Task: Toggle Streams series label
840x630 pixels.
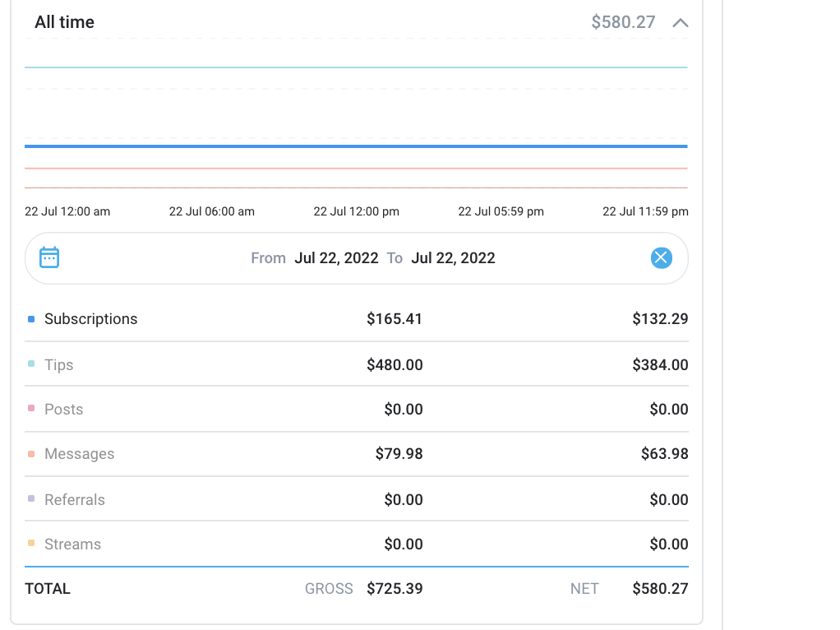Action: [x=72, y=544]
